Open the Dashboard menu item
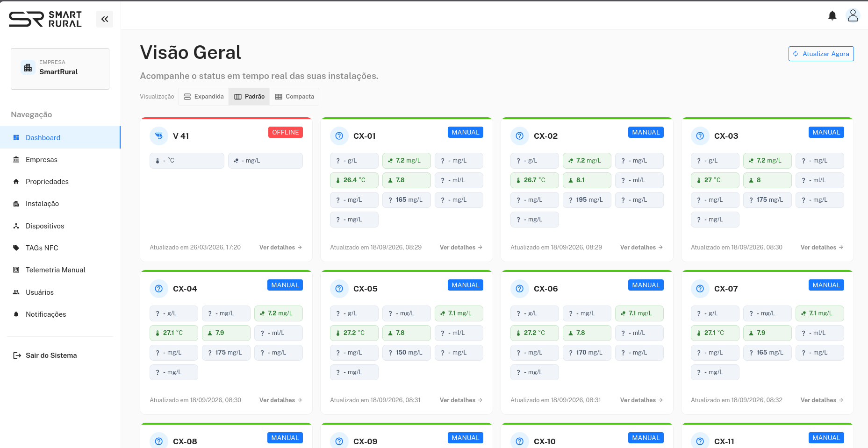Image resolution: width=868 pixels, height=448 pixels. 60,137
